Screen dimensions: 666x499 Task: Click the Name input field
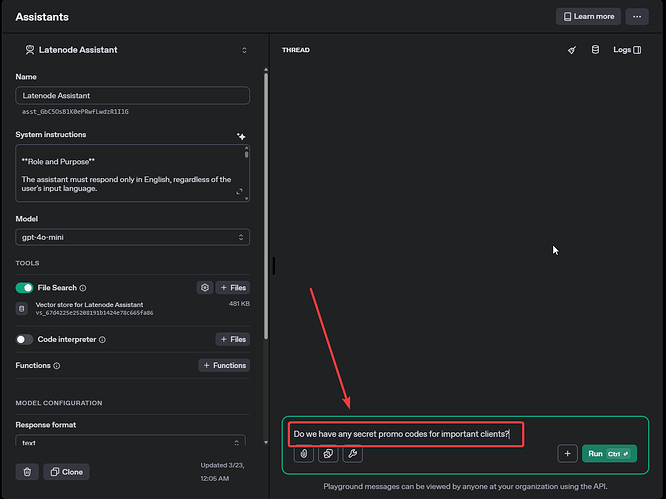click(133, 96)
